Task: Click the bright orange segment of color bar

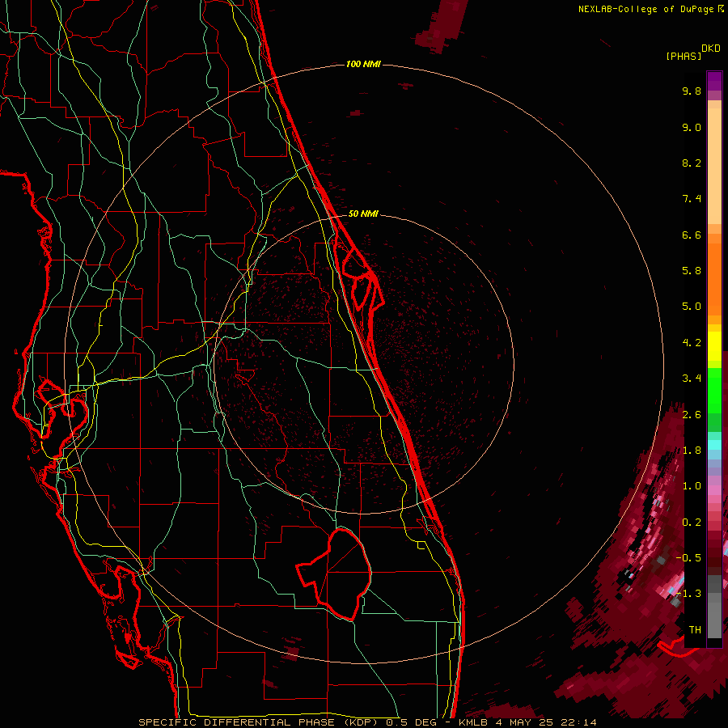Action: click(x=714, y=278)
